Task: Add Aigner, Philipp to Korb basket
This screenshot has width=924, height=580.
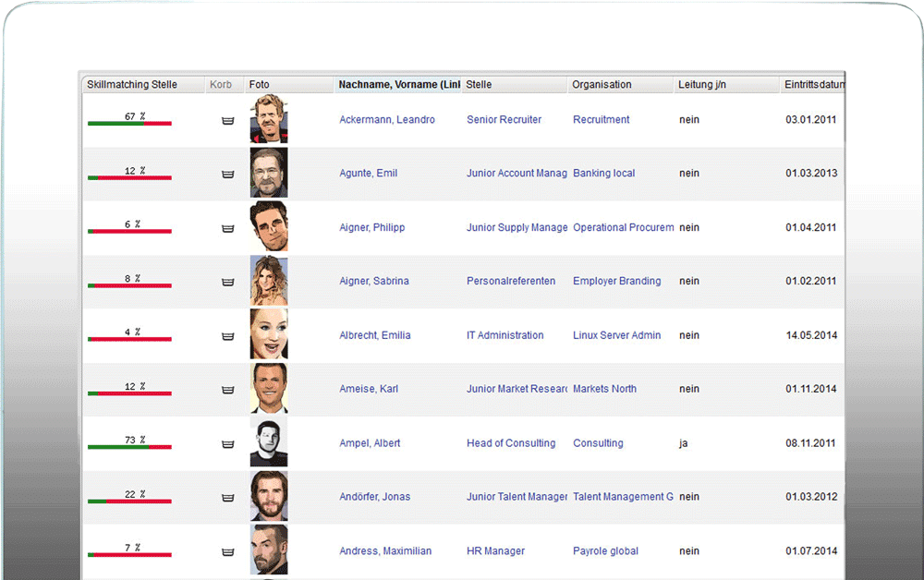Action: 227,228
